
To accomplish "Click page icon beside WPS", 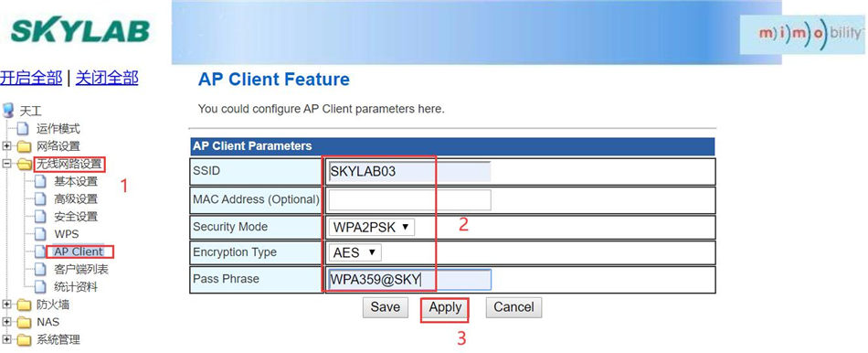I will click(x=40, y=234).
